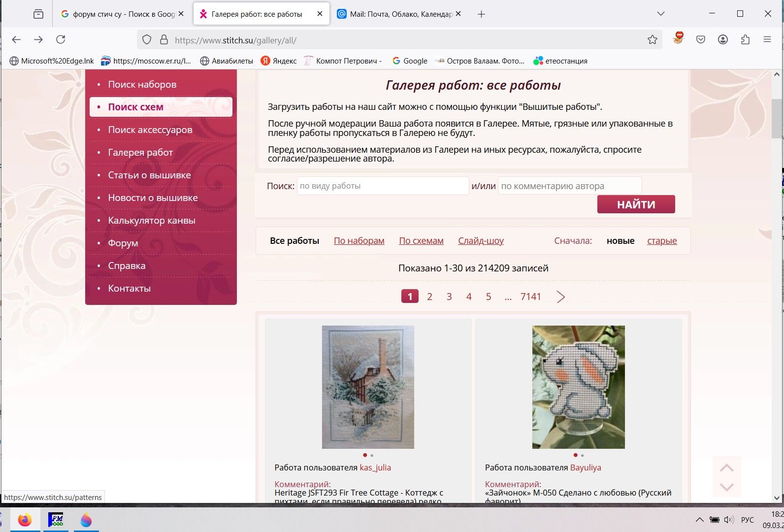Click the shield tracking protection icon
The height and width of the screenshot is (532, 784).
(147, 40)
